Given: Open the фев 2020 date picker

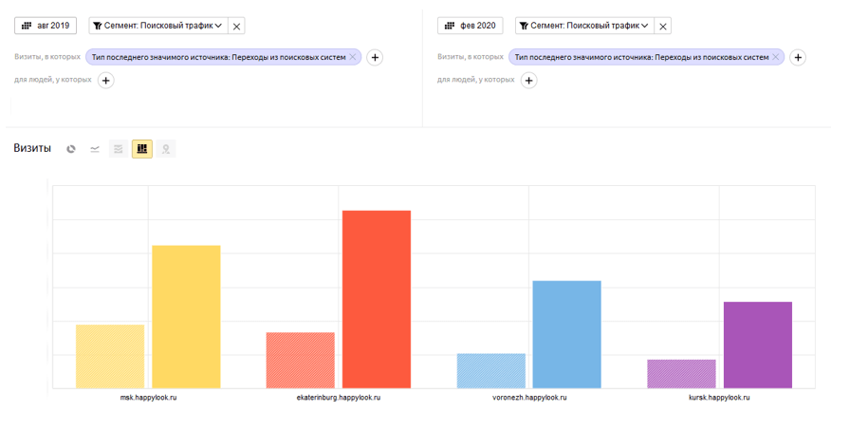Looking at the screenshot, I should click(x=470, y=26).
